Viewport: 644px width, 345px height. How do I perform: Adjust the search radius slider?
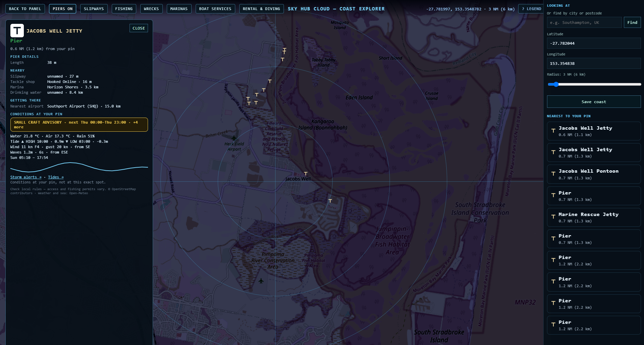(x=594, y=84)
